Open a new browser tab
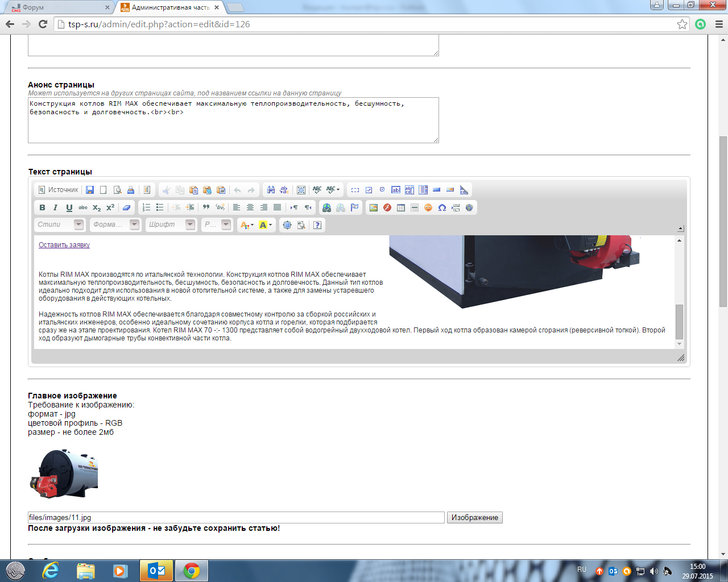This screenshot has height=582, width=728. point(235,7)
